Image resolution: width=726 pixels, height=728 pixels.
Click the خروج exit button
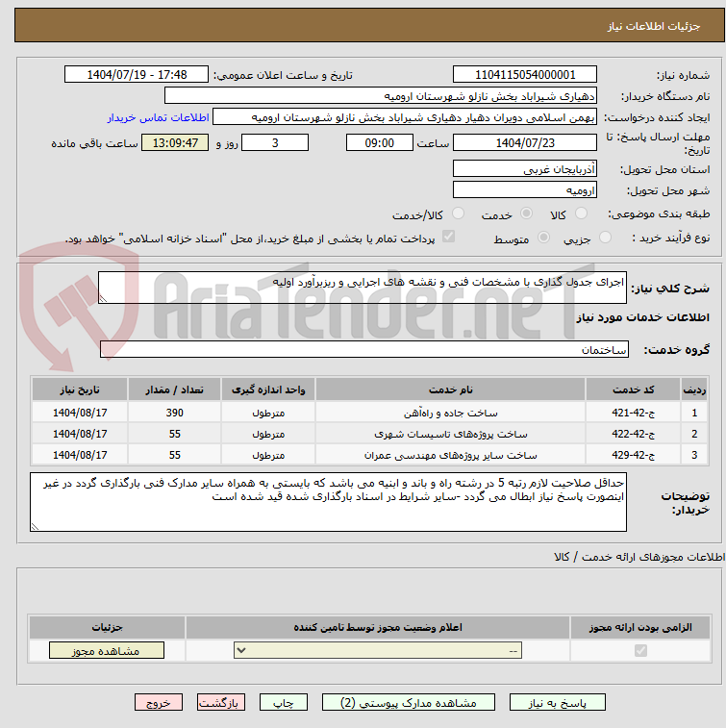pos(159,702)
